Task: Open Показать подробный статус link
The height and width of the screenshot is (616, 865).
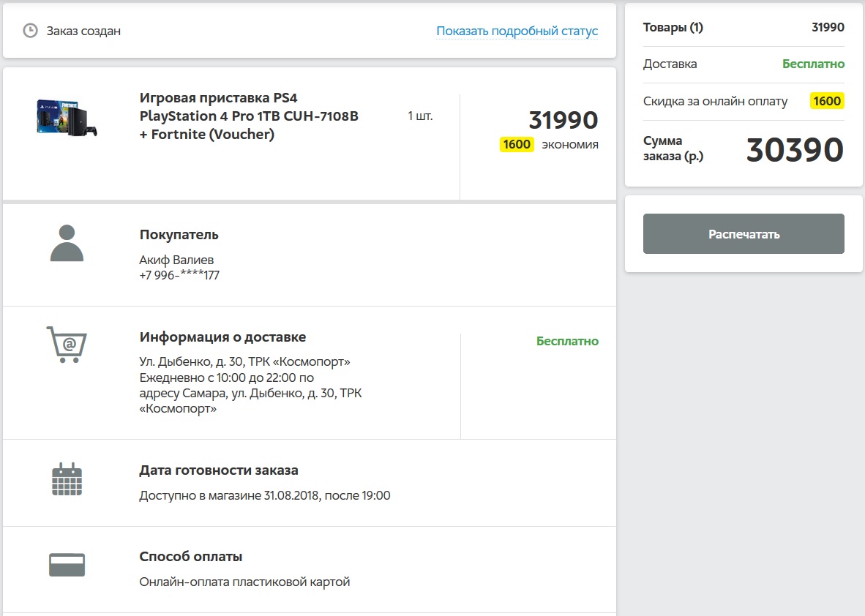Action: (x=517, y=31)
